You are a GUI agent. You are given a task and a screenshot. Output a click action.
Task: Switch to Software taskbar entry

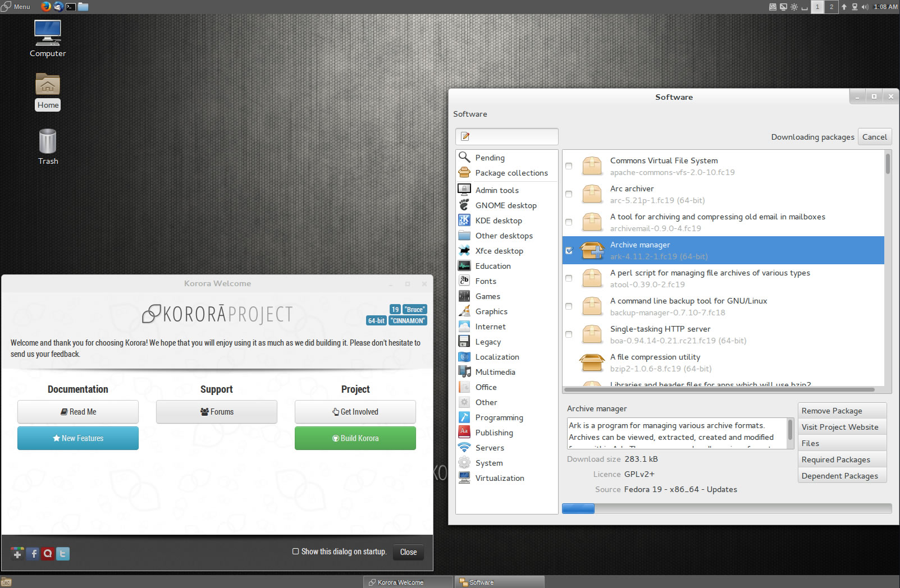click(x=499, y=582)
